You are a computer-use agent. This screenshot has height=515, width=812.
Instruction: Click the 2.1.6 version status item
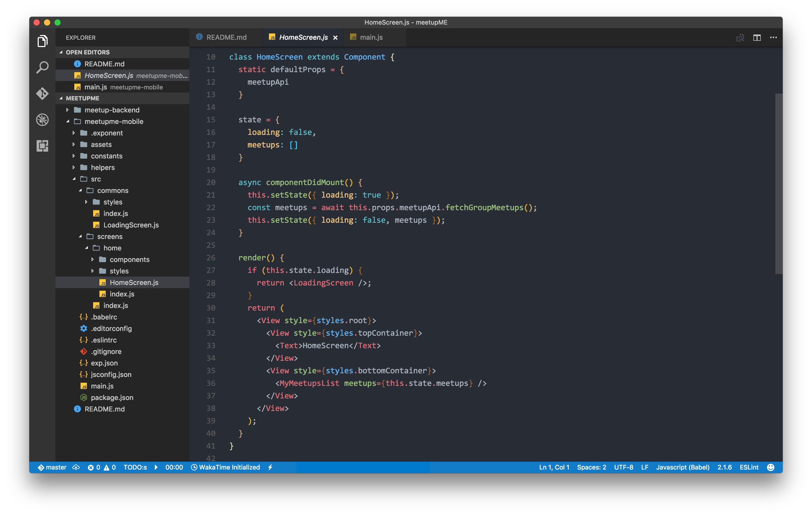point(725,467)
